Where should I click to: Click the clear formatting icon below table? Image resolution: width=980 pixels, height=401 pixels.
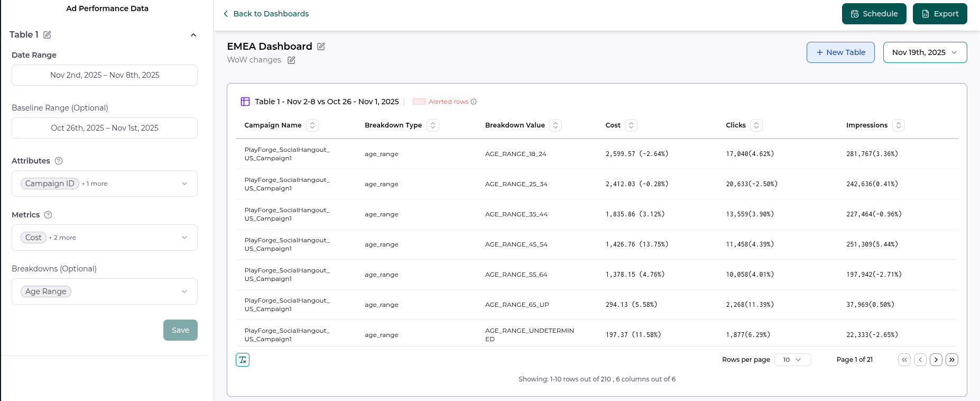click(243, 360)
